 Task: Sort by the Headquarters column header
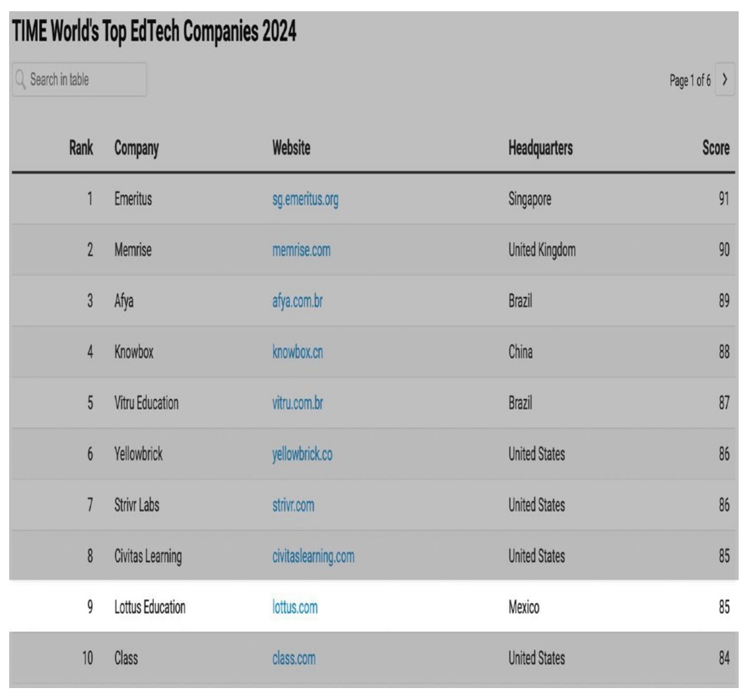click(540, 148)
